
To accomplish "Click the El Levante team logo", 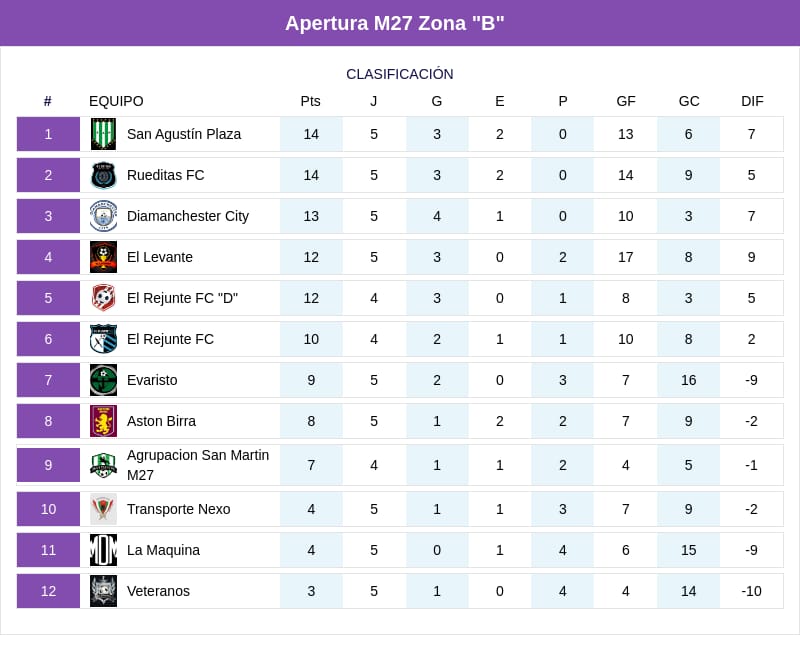I will [x=103, y=257].
